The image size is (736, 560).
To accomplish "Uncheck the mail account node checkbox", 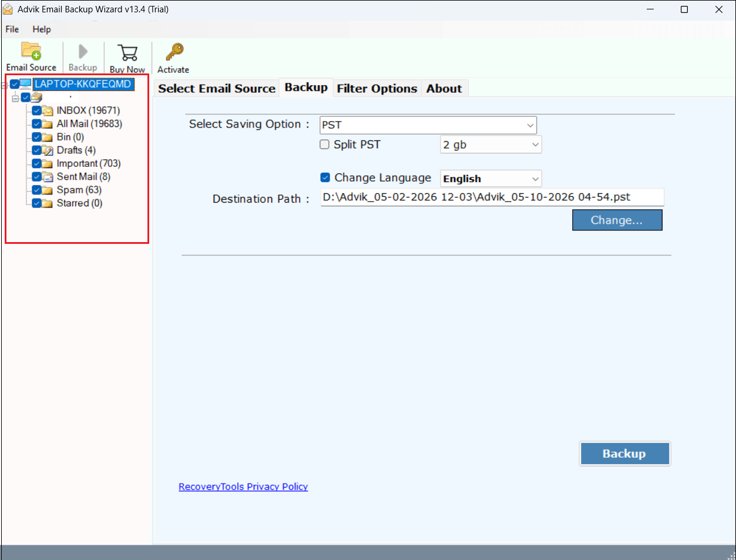I will point(25,98).
